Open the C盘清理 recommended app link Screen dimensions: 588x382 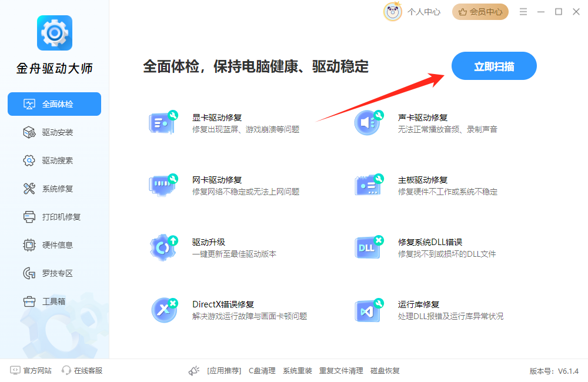[262, 370]
